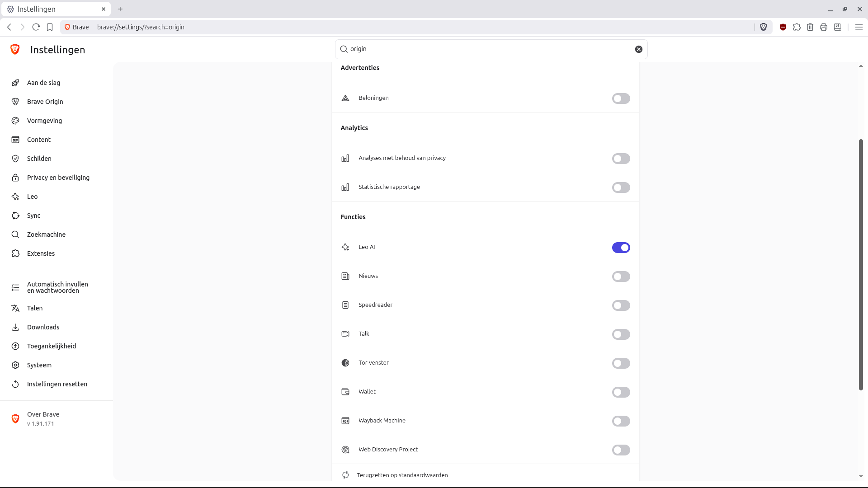Click the Speedreader page icon
868x488 pixels.
pyautogui.click(x=345, y=305)
